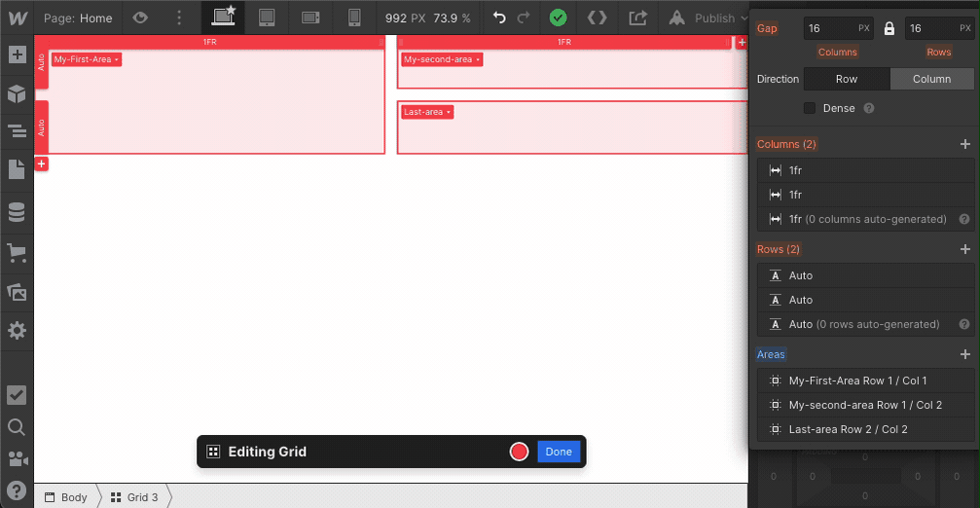Select the first Auto row handle
The height and width of the screenshot is (508, 980).
(x=41, y=62)
